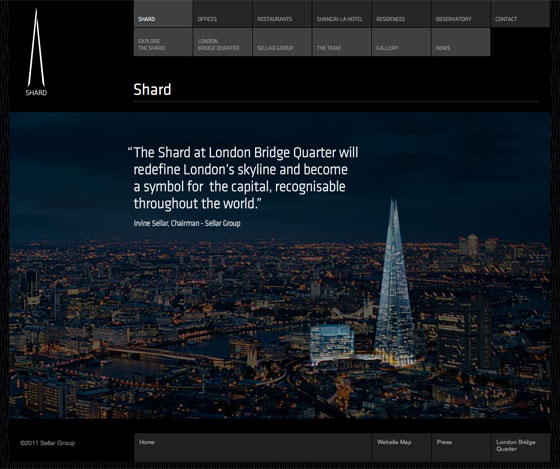Select Explore The Shard submenu item
This screenshot has width=560, height=469.
coord(163,42)
